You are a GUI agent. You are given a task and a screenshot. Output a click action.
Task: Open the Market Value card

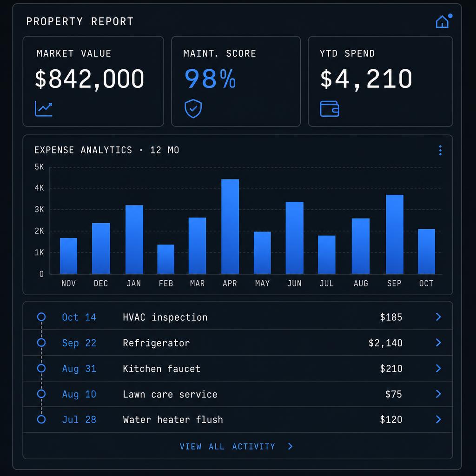tap(93, 81)
